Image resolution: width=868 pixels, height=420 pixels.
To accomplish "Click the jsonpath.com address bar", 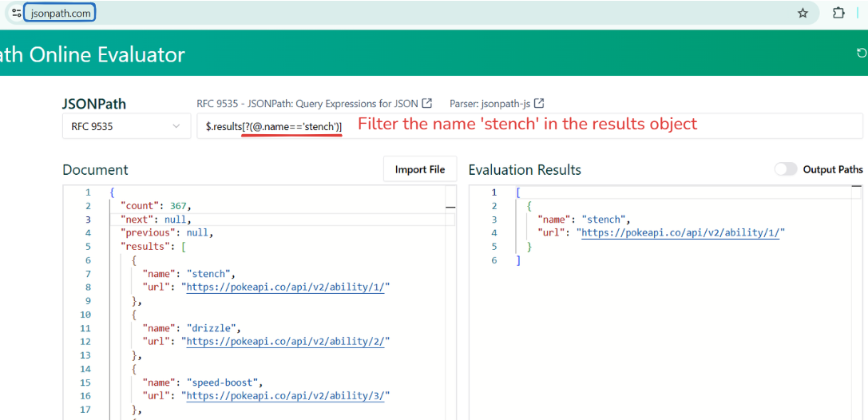I will (x=61, y=13).
